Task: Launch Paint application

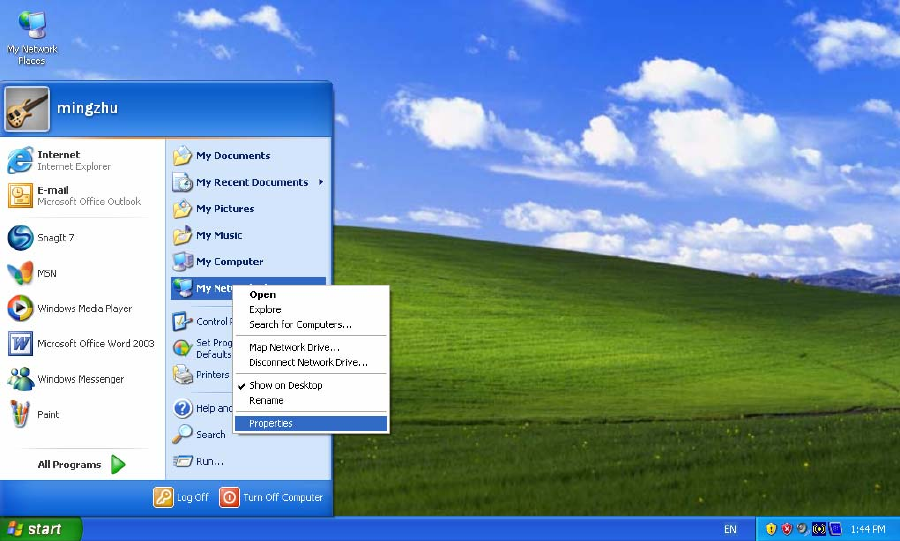Action: click(48, 414)
